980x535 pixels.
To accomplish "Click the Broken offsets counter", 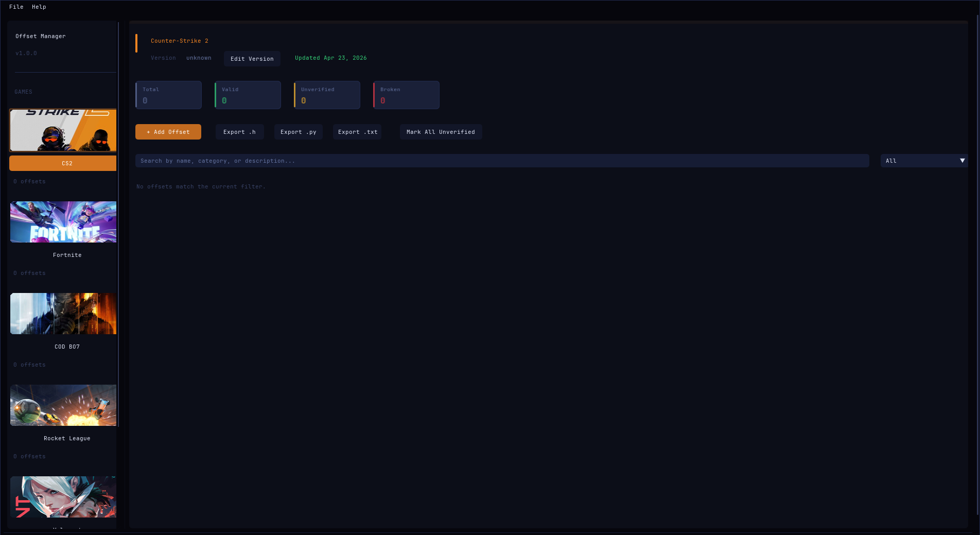I will coord(406,95).
